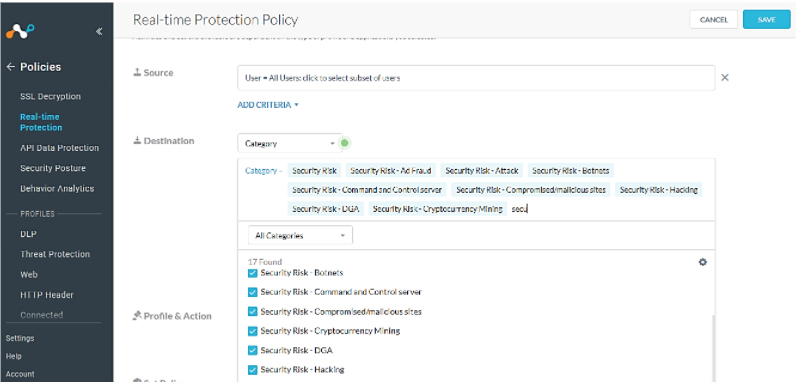Viewport: 796px width, 384px height.
Task: Uncheck Security Risk - Compromised/malicious sites checkbox
Action: (x=252, y=312)
